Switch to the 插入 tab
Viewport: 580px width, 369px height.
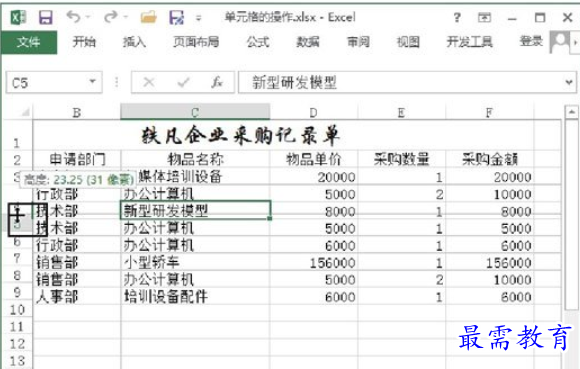(134, 42)
